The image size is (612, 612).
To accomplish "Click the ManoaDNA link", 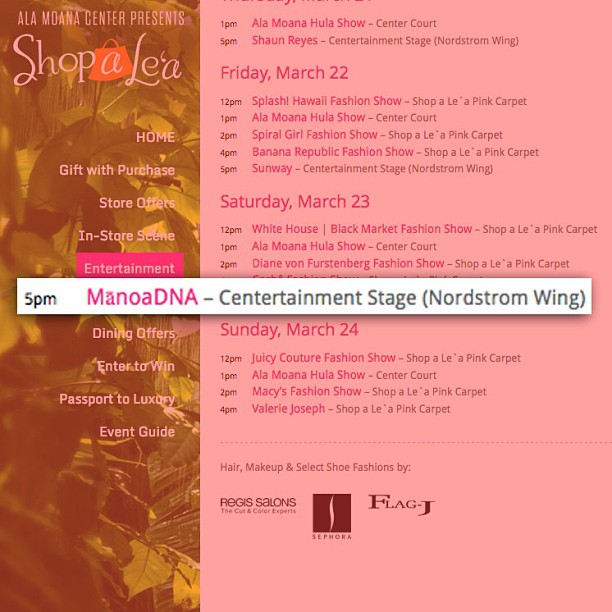I will (142, 297).
